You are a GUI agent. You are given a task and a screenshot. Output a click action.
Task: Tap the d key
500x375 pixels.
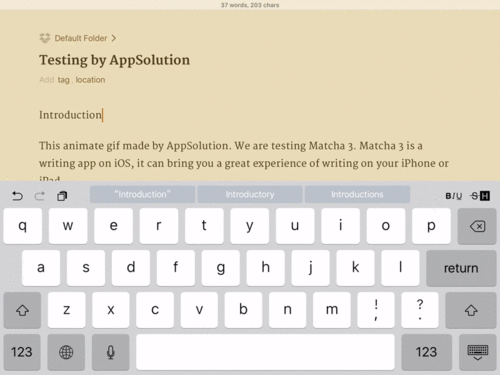coord(131,268)
